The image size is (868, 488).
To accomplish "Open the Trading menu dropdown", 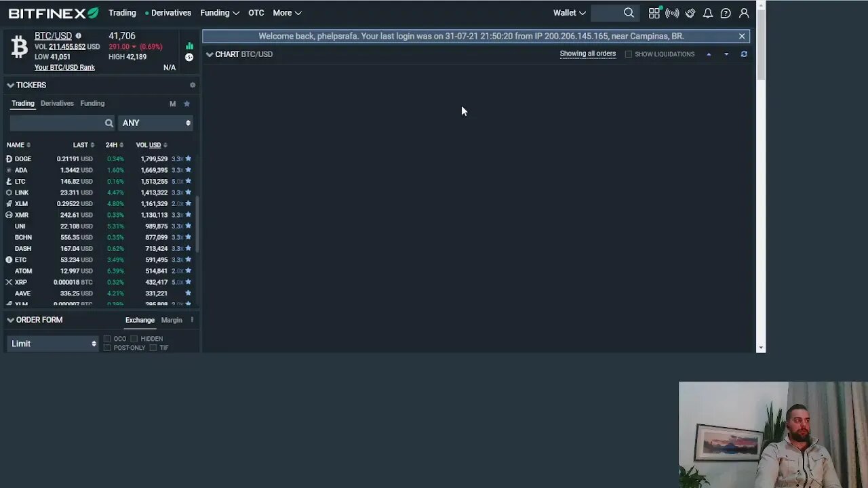I will [122, 13].
